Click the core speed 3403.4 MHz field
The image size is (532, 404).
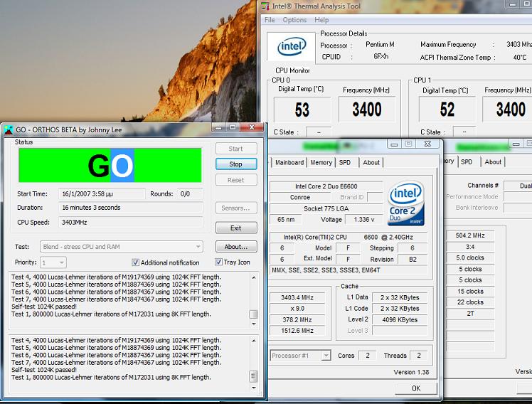coord(297,297)
